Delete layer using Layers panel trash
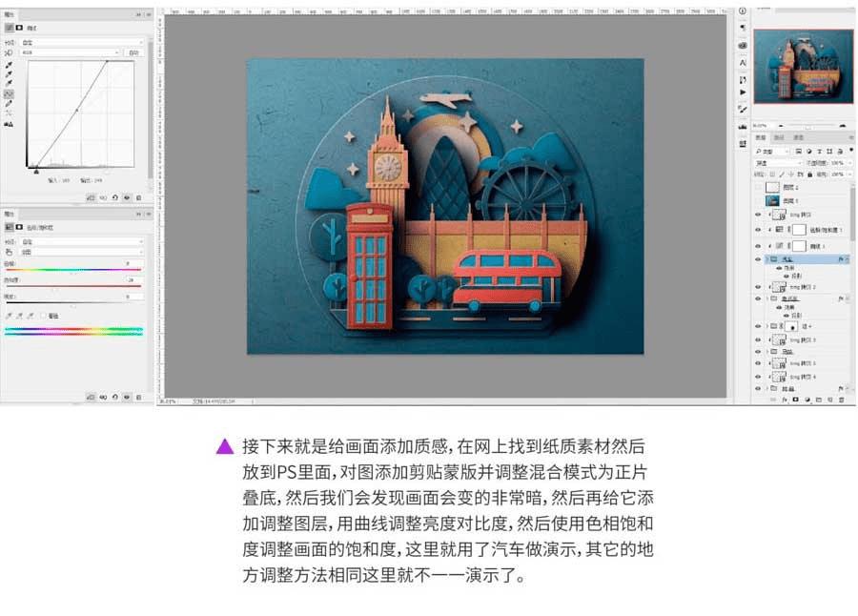Image resolution: width=858 pixels, height=616 pixels. click(842, 400)
